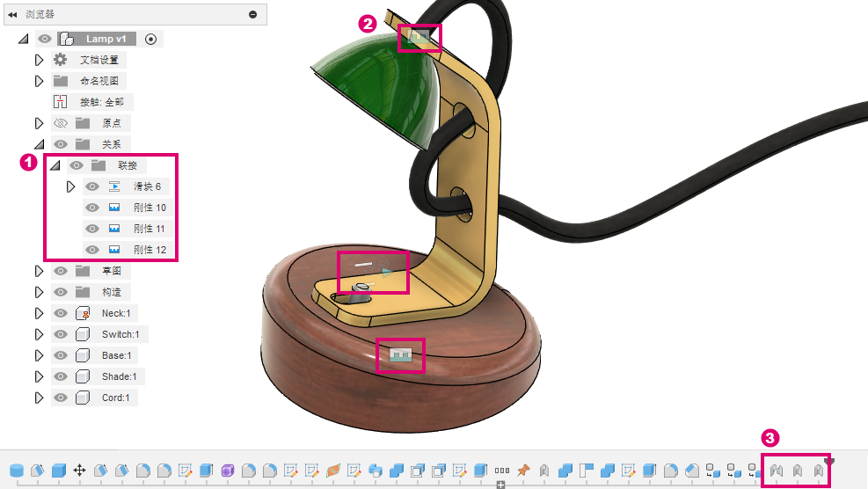868x489 pixels.
Task: Show the hidden 原点 origin folder
Action: point(61,123)
